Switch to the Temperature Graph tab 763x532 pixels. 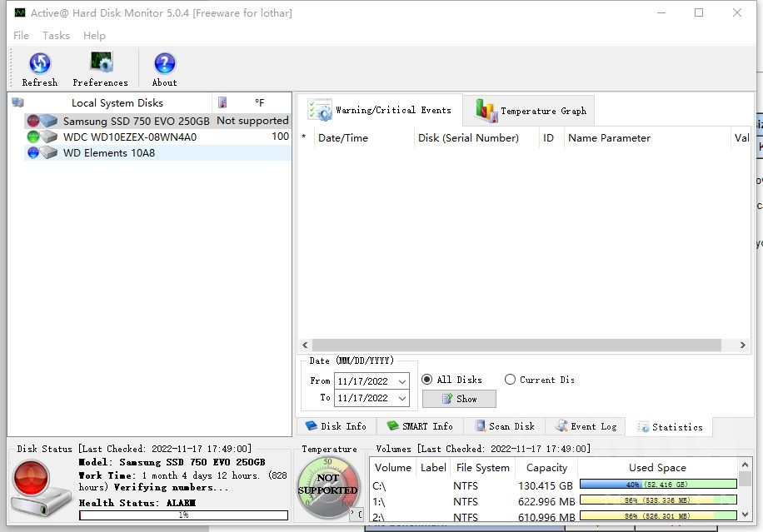(x=531, y=111)
